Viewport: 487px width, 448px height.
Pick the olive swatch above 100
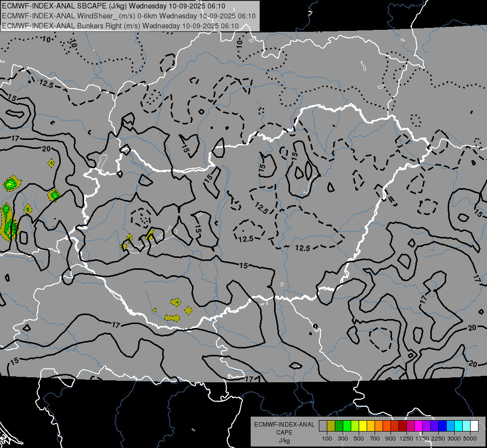(x=331, y=426)
